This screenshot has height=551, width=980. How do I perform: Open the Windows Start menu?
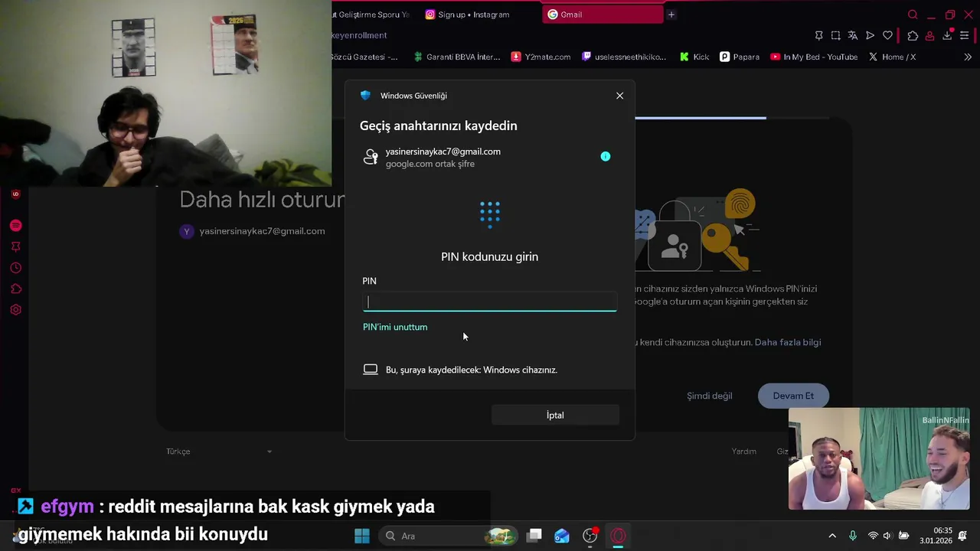[x=362, y=536]
